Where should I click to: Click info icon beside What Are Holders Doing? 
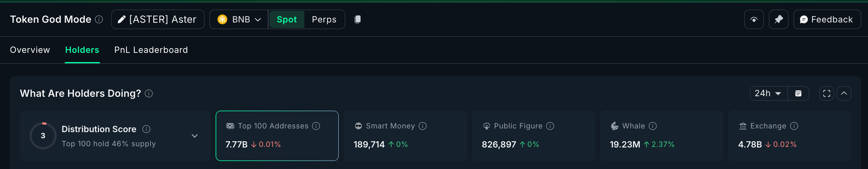pyautogui.click(x=148, y=93)
